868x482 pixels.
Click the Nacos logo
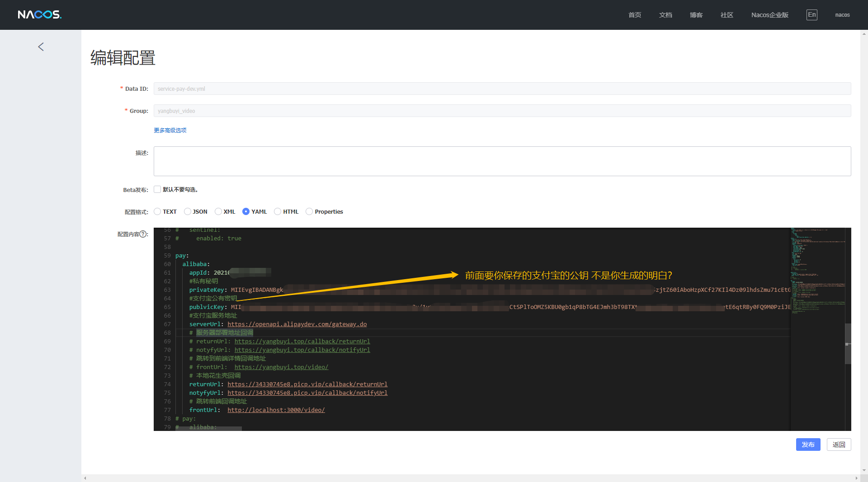click(39, 14)
